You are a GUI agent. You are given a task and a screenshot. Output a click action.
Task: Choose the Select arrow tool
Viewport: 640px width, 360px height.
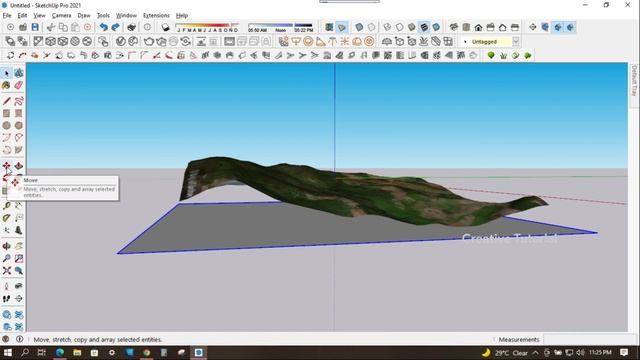pos(7,73)
